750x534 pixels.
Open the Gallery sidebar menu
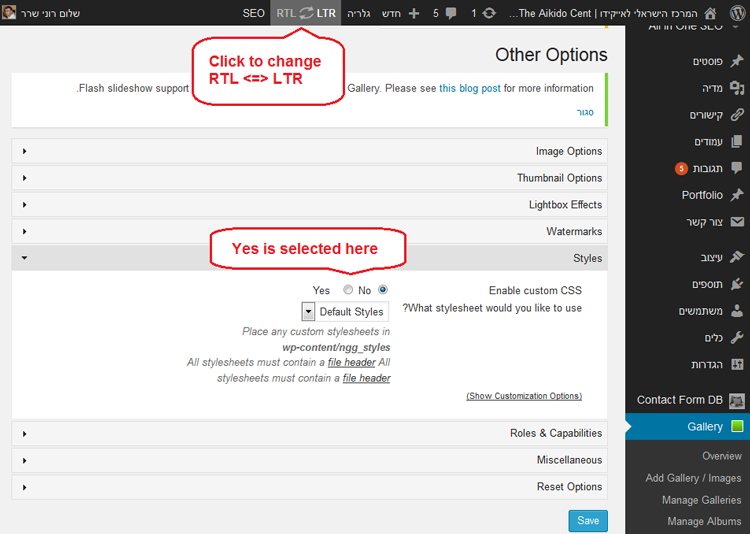tap(687, 426)
